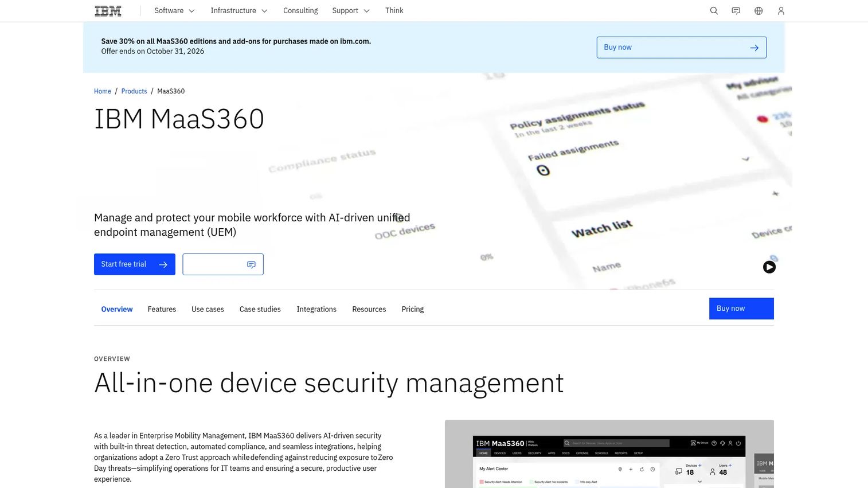Switch to the Resources tab

click(x=369, y=309)
